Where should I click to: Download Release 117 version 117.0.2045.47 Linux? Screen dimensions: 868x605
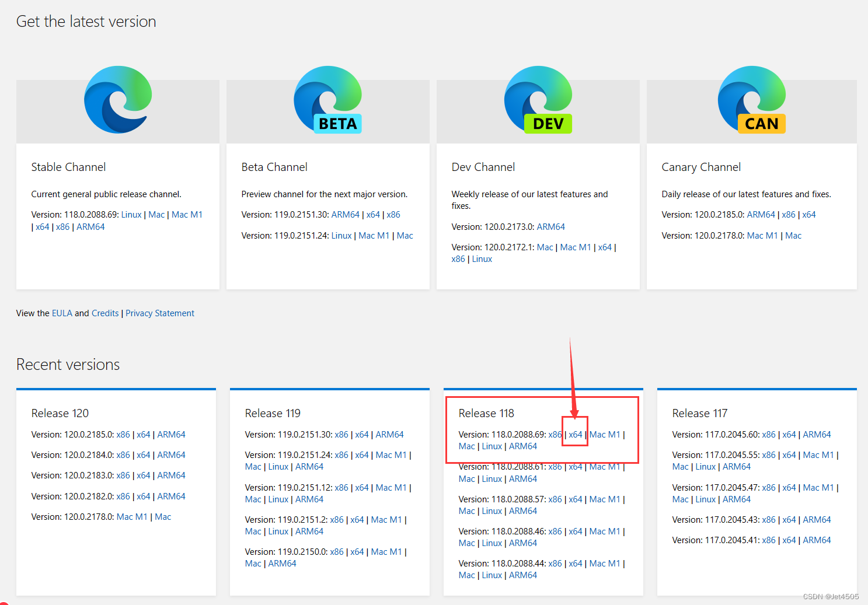coord(706,499)
